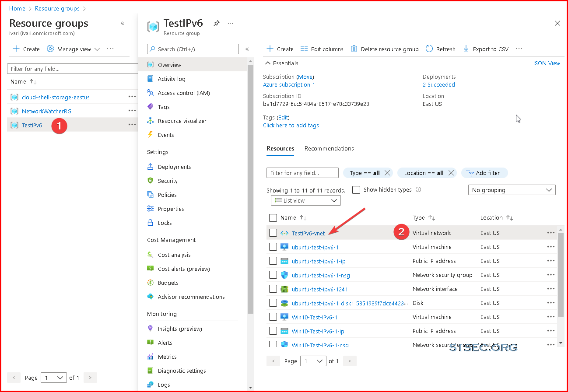Open ellipsis menu for ubuntu-test-ipv6-1241 row
This screenshot has width=568, height=392.
click(551, 289)
